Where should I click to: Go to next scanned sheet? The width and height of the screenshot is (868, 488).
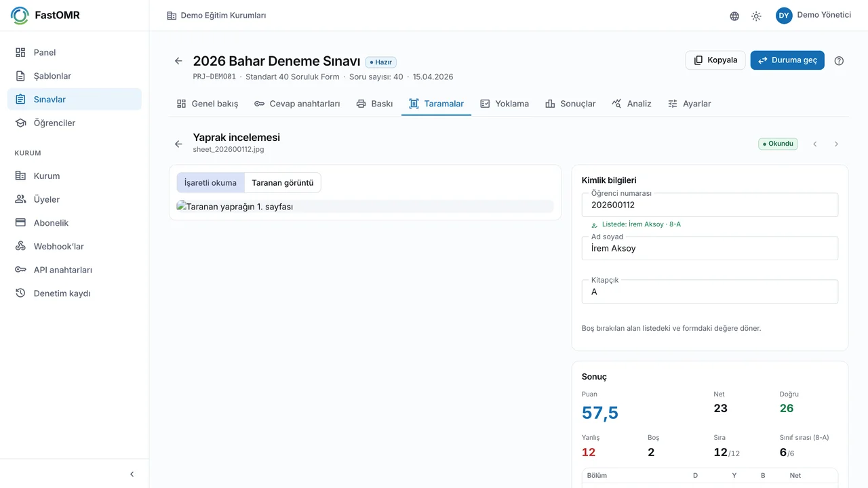pos(836,144)
